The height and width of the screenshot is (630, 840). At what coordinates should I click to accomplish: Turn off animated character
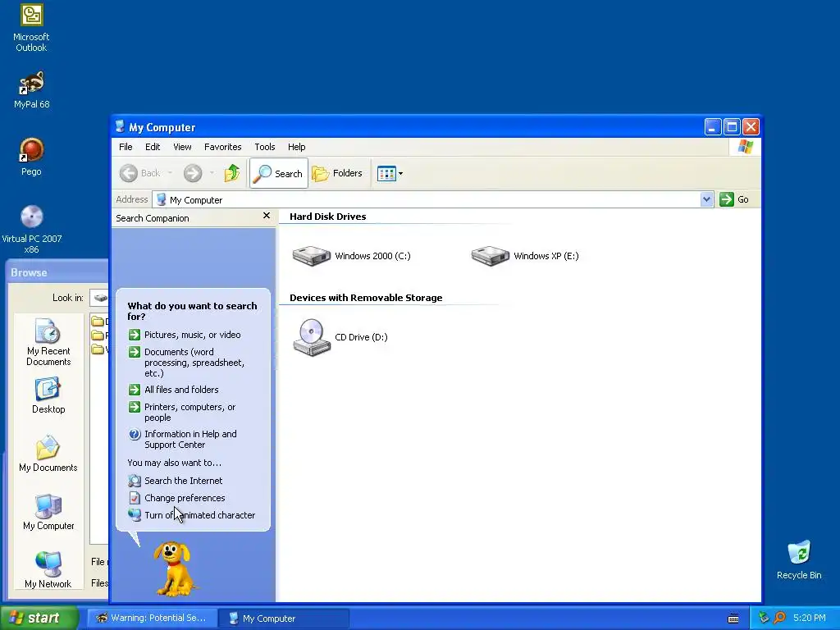(192, 515)
